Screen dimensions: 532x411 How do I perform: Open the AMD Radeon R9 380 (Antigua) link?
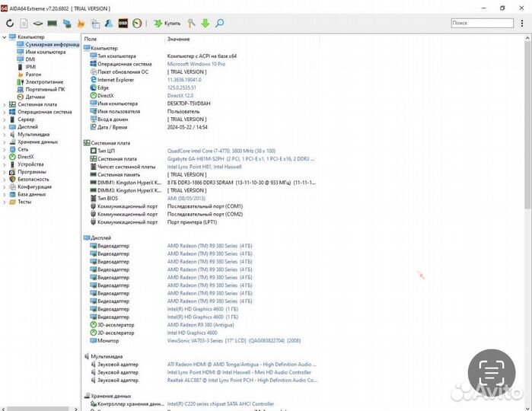200,325
